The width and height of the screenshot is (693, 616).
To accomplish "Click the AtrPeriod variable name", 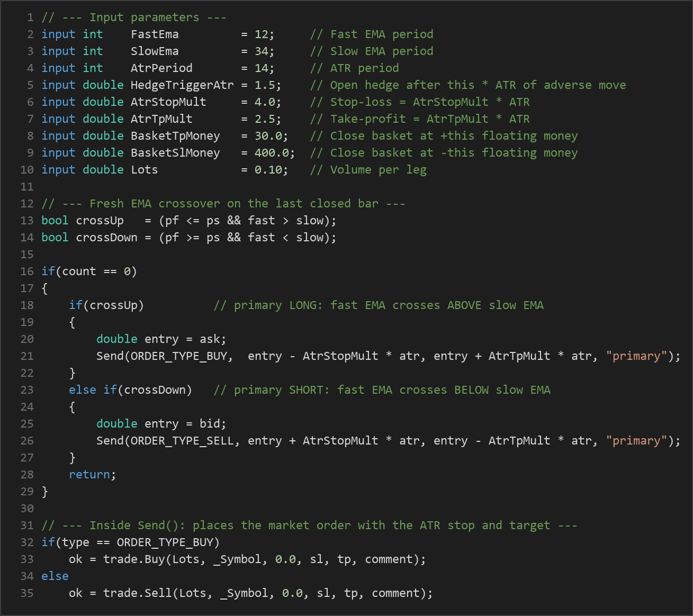I will pyautogui.click(x=161, y=68).
